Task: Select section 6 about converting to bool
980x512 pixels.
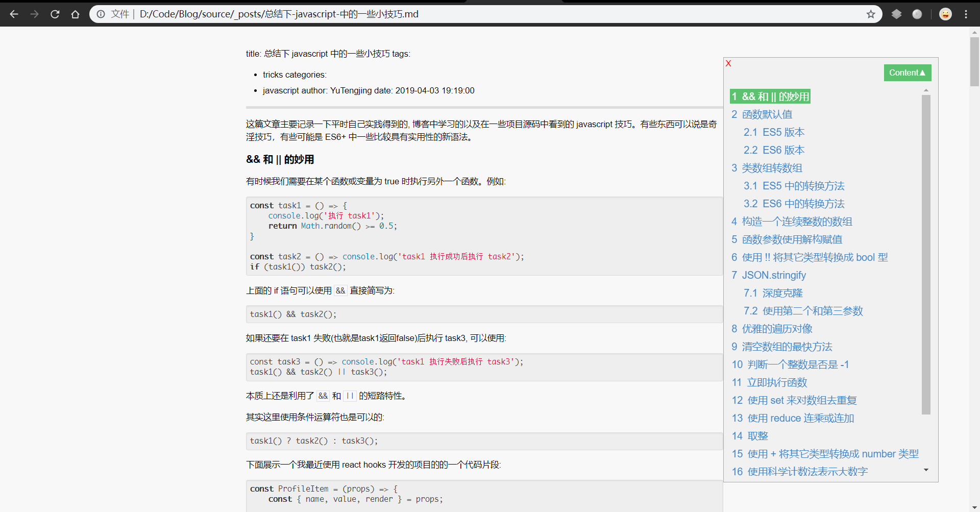Action: (810, 257)
